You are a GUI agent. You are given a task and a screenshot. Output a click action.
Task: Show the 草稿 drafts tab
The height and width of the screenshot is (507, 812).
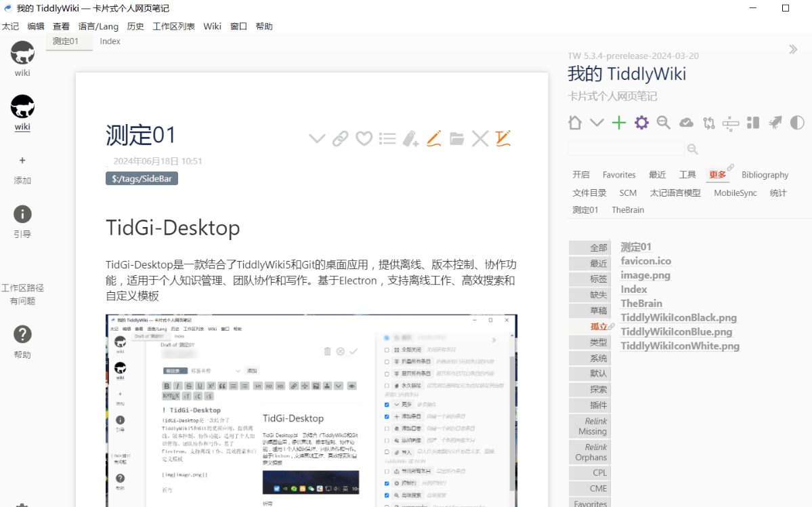590,310
